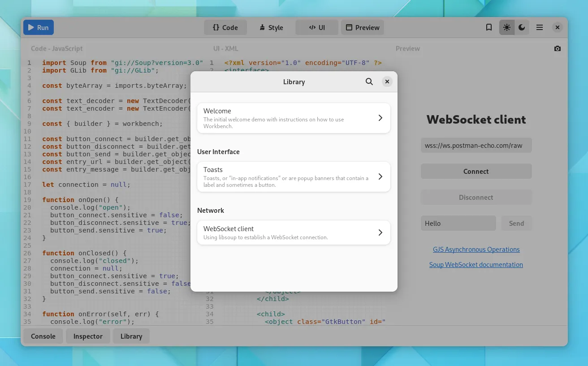The height and width of the screenshot is (366, 588).
Task: Toggle the UI panel
Action: [x=317, y=27]
